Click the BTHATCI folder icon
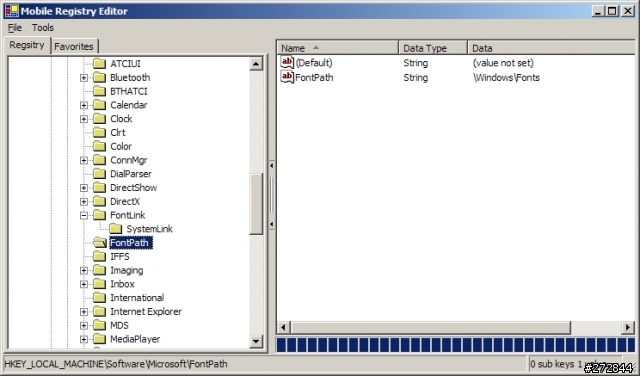 [99, 91]
